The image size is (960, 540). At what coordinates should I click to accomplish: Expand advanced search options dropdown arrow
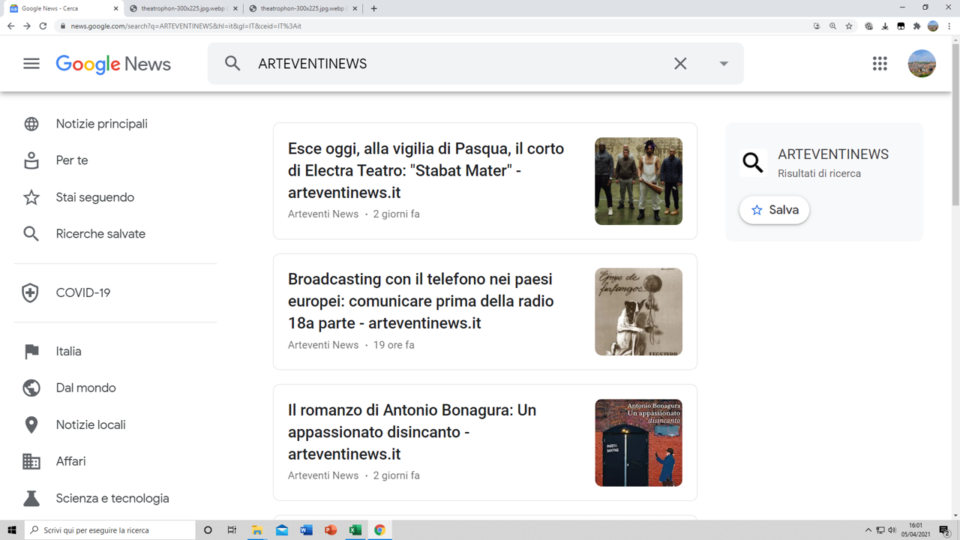724,64
